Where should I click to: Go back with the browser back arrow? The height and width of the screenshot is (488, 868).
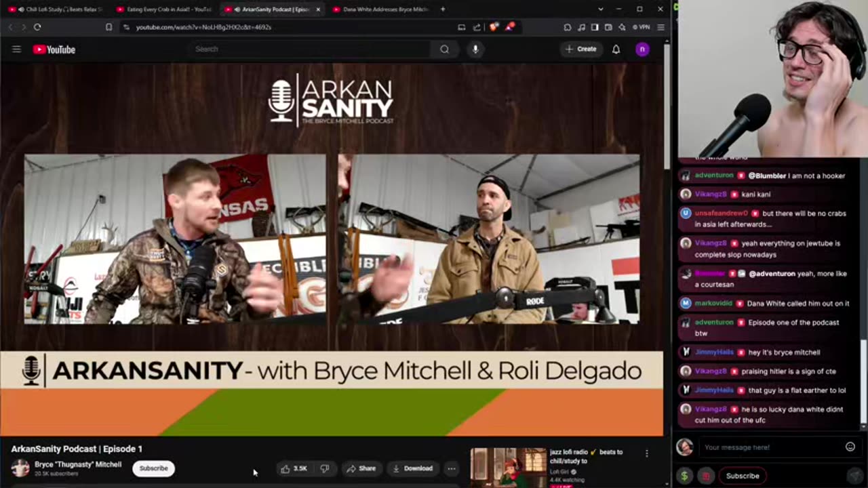point(10,27)
